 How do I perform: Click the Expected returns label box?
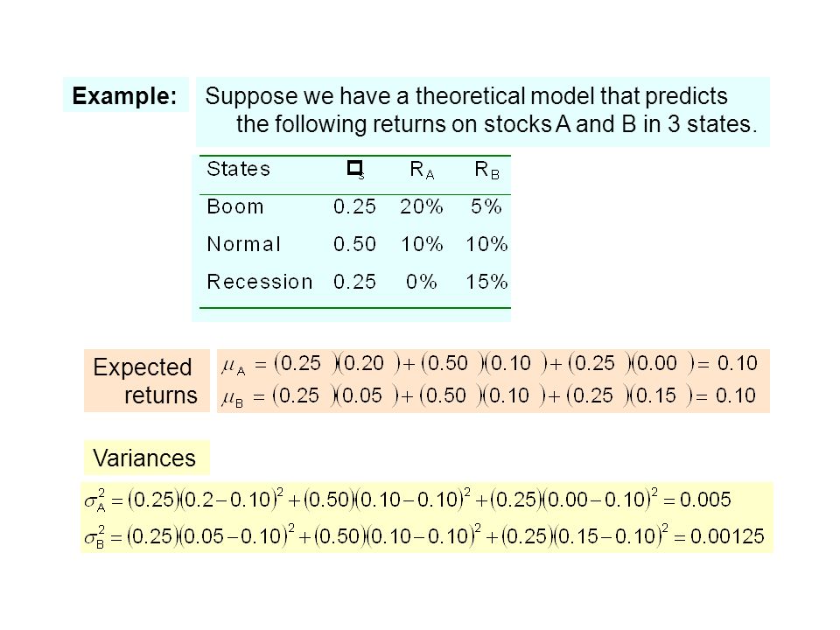[x=146, y=381]
